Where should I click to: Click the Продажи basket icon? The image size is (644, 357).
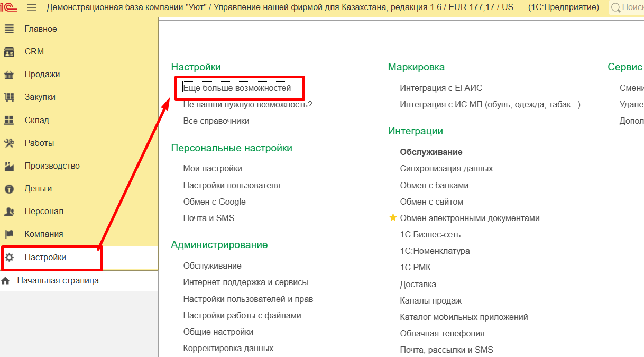pos(9,75)
